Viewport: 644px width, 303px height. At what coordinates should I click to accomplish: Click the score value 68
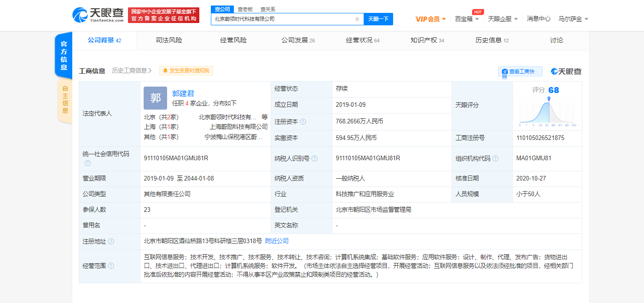click(x=554, y=90)
